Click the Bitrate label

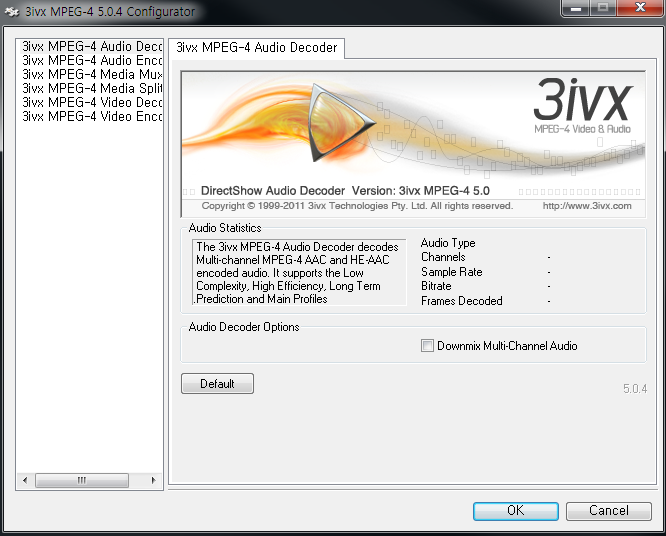click(436, 286)
